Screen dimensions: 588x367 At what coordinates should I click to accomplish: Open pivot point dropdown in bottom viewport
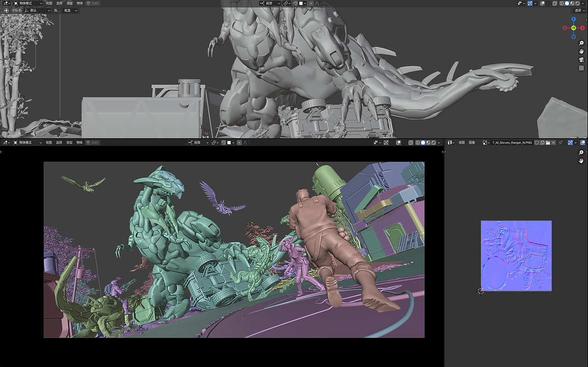point(215,142)
